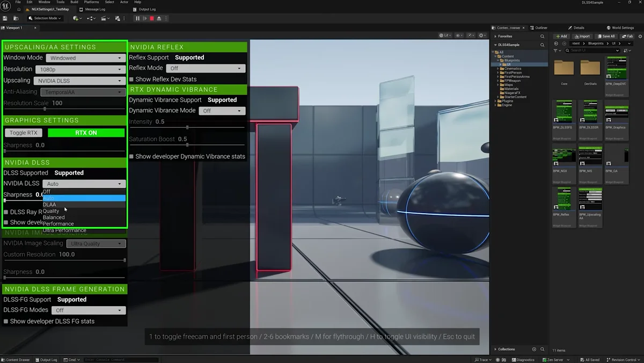Click the Fab button
The height and width of the screenshot is (363, 644).
(x=627, y=37)
